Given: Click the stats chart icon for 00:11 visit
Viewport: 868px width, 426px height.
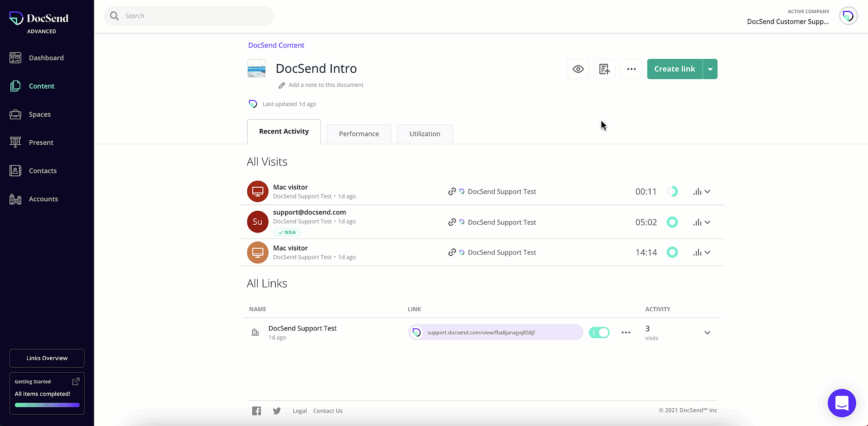Looking at the screenshot, I should pos(697,192).
